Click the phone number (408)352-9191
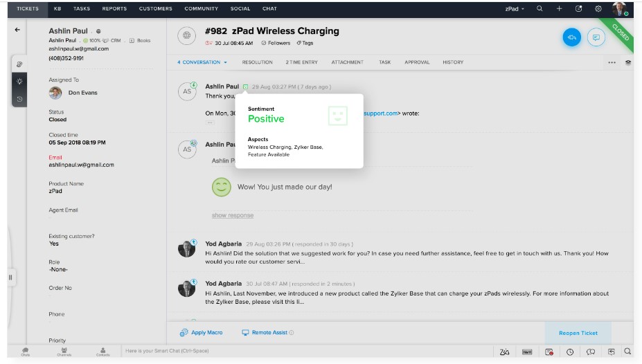Image resolution: width=642 pixels, height=364 pixels. point(66,58)
